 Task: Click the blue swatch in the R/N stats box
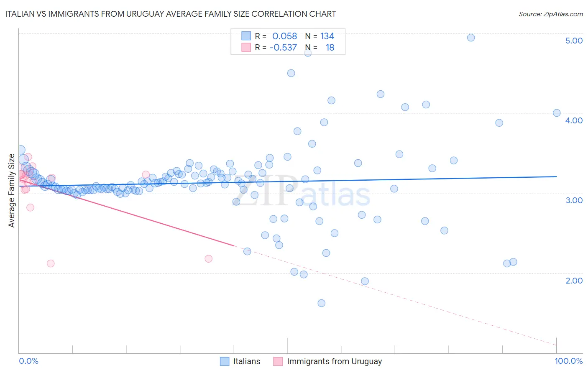click(x=246, y=36)
